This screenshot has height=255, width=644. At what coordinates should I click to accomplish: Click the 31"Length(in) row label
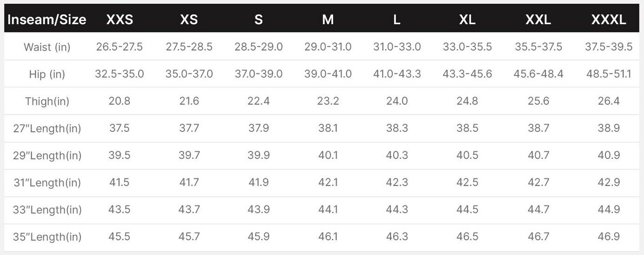point(47,183)
